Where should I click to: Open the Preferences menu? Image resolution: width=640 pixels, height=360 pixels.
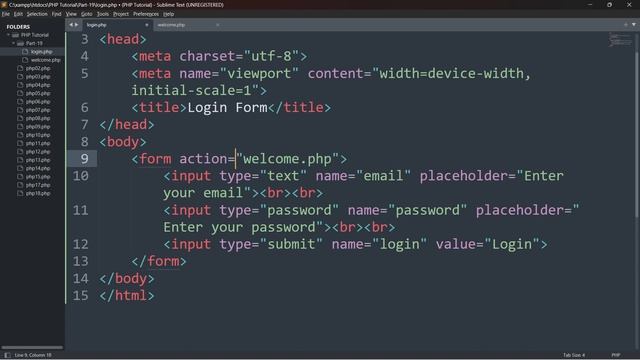[146, 14]
